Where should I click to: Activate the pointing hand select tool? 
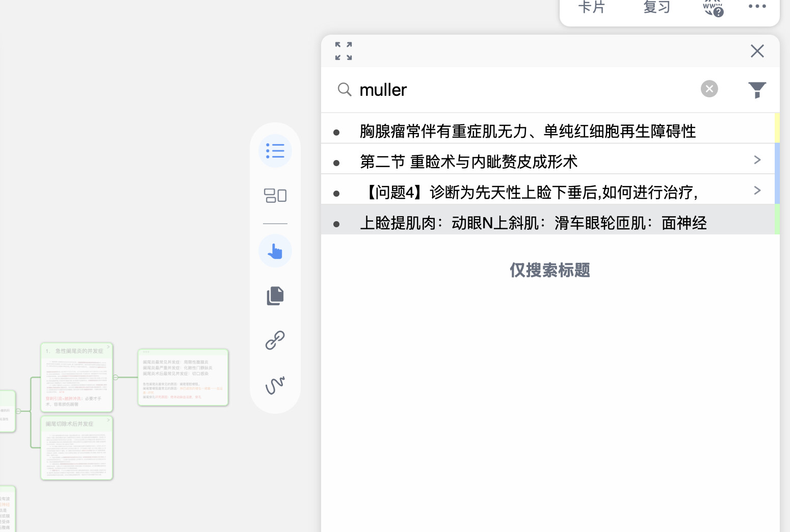point(275,251)
